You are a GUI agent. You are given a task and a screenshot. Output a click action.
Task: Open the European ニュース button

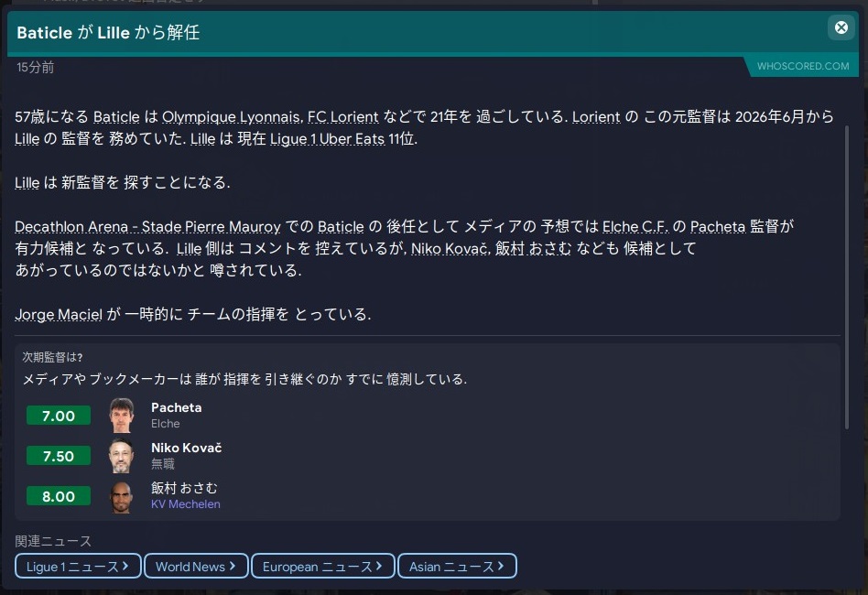(322, 567)
